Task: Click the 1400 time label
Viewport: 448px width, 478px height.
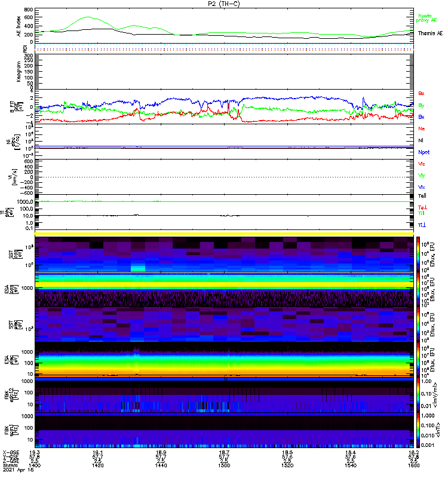Action: point(35,465)
